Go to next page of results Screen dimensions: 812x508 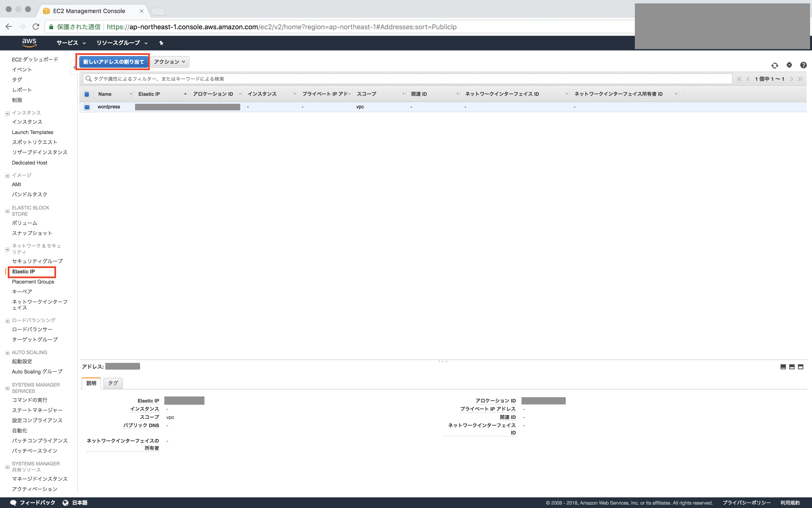coord(791,79)
